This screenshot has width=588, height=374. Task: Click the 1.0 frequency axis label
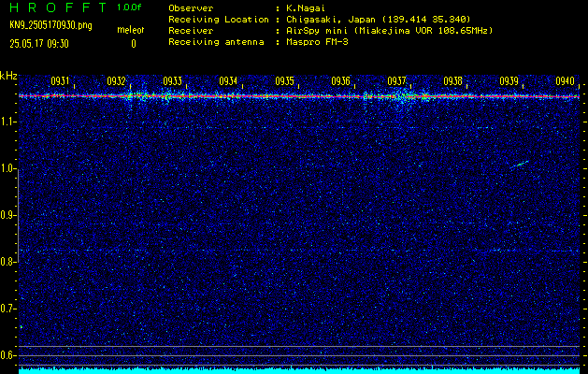coord(7,168)
